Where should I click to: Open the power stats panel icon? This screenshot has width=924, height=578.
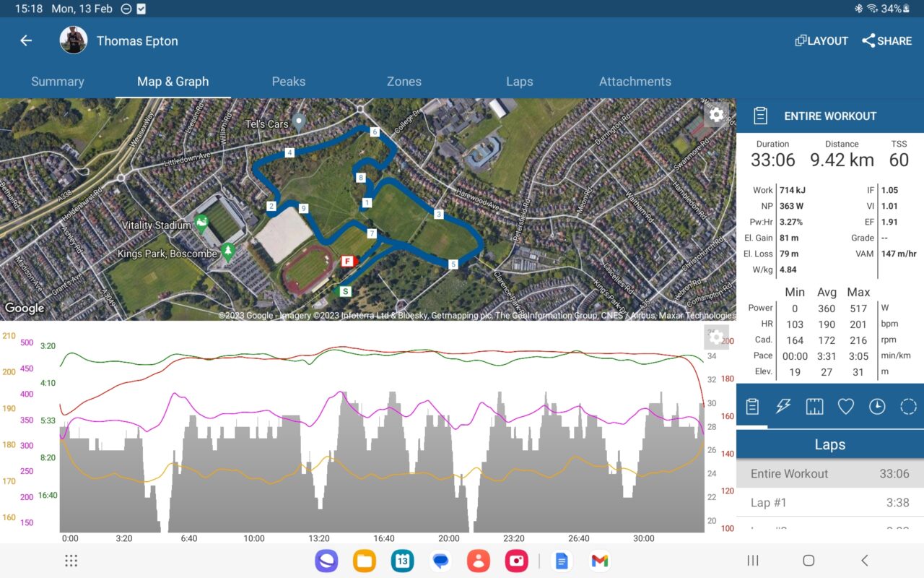783,406
